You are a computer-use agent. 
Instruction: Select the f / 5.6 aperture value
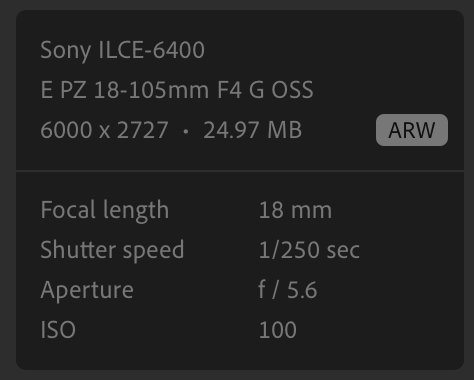288,290
